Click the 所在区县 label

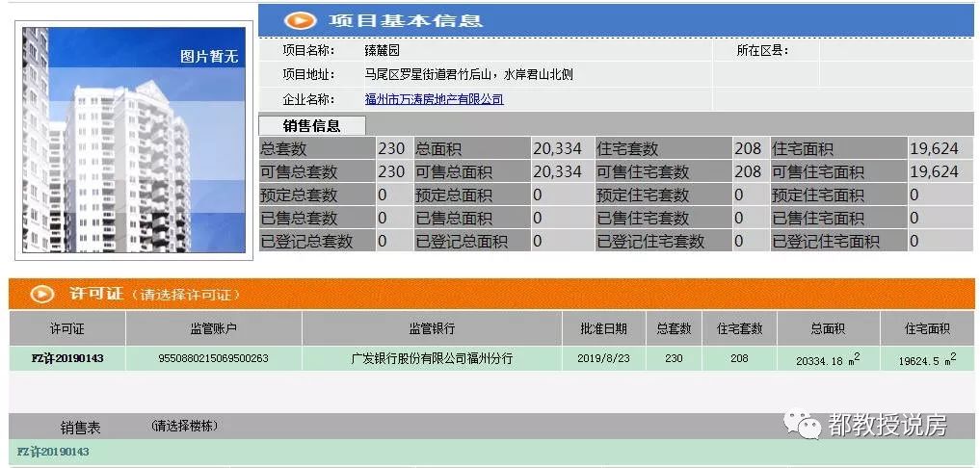point(762,51)
